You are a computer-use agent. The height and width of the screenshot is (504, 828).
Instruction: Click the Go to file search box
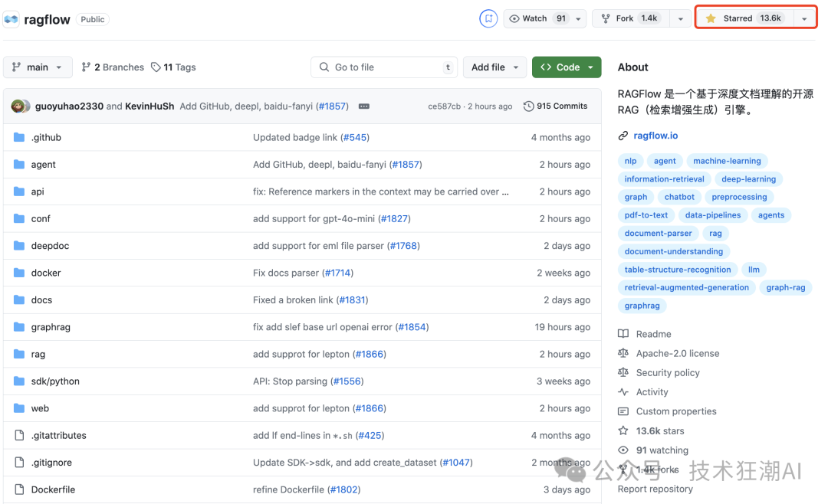[383, 67]
